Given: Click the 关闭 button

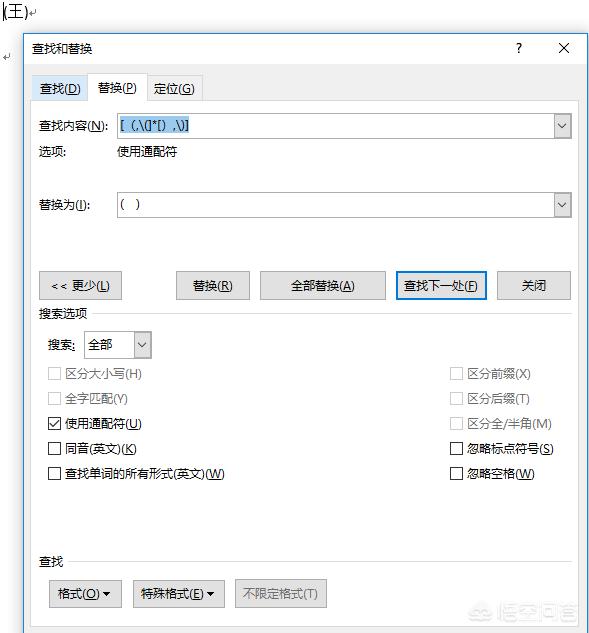Looking at the screenshot, I should tap(534, 286).
